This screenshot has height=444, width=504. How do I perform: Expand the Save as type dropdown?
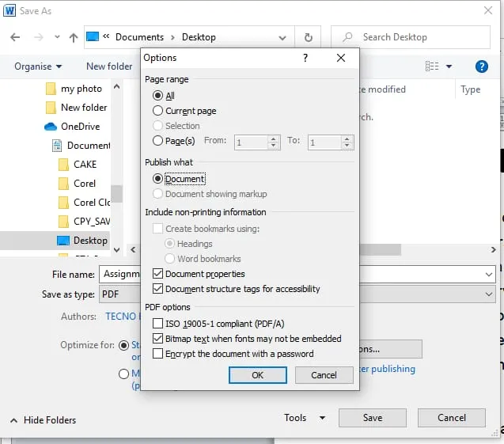(489, 294)
